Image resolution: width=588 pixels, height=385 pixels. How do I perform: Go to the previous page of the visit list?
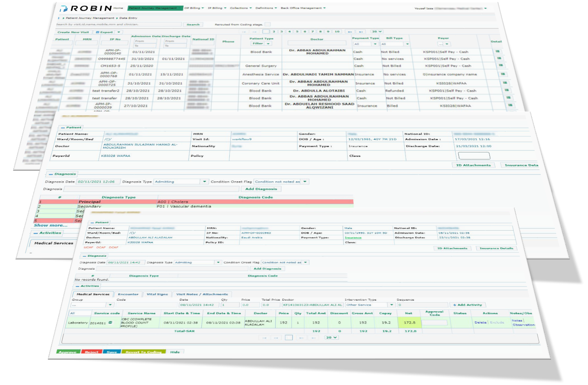tap(254, 31)
